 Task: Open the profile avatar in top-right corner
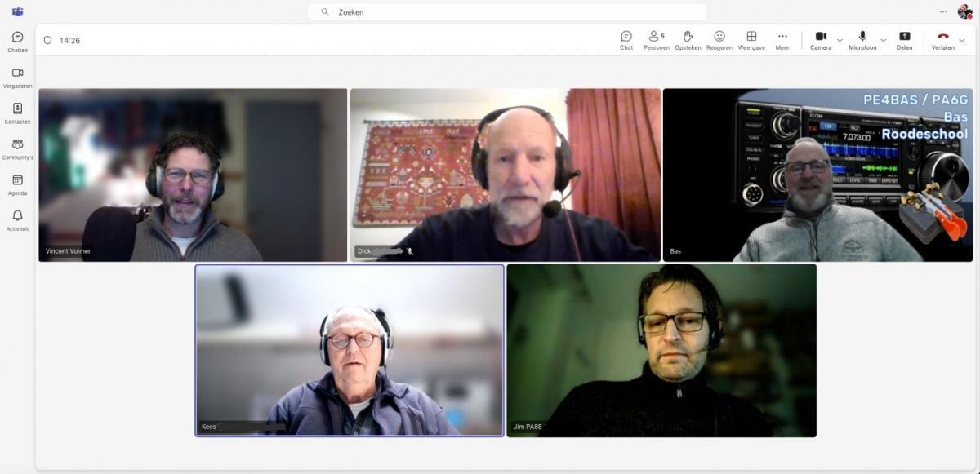click(x=964, y=11)
